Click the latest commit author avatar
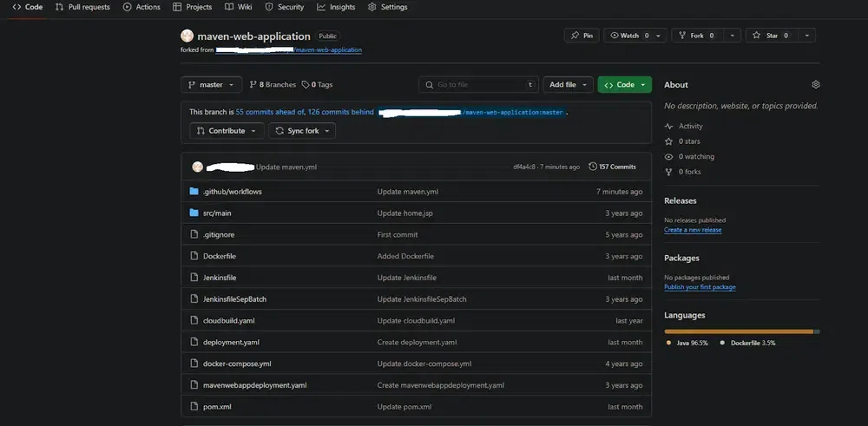Screen dimensions: 868x426 [198, 167]
